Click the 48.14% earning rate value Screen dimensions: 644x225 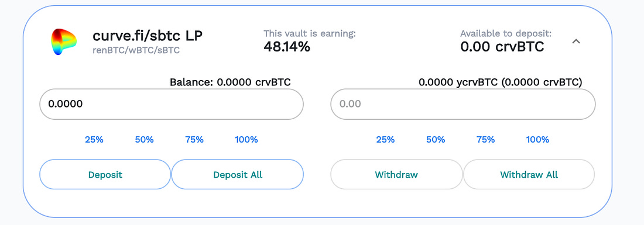click(x=287, y=47)
